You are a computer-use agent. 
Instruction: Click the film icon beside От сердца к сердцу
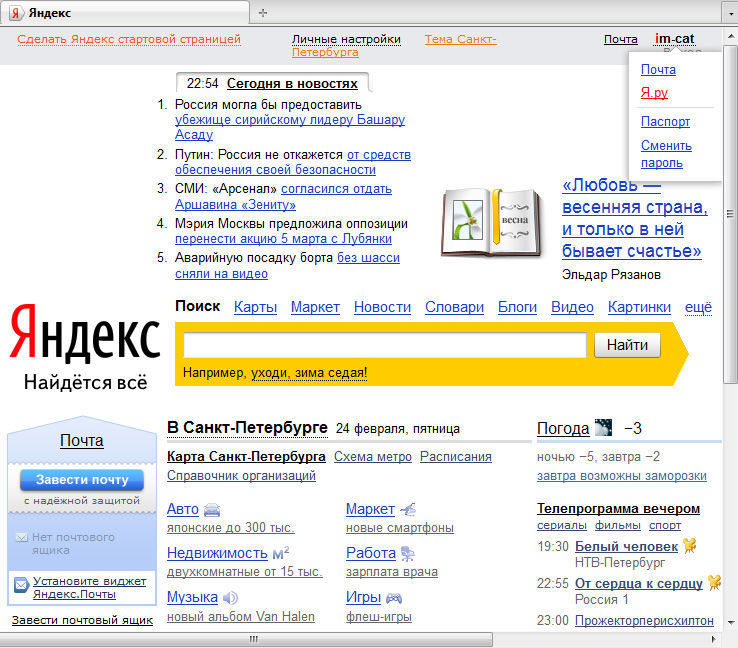(714, 583)
